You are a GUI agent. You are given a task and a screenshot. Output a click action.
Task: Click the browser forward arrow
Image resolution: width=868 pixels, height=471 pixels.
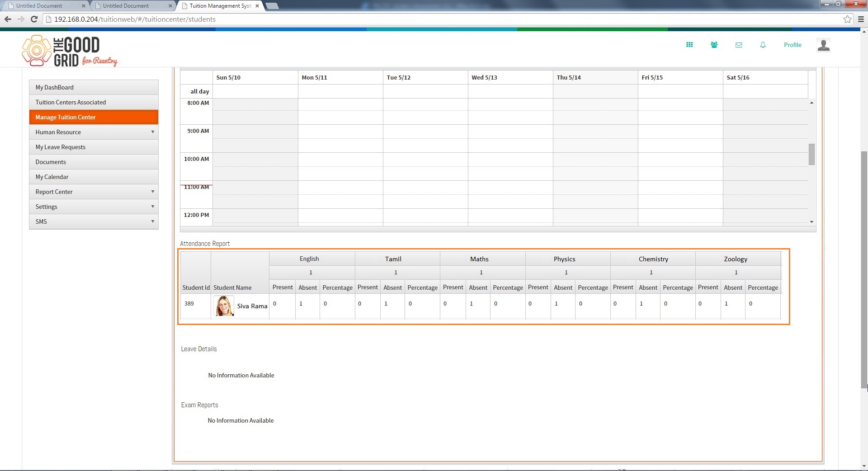coord(21,19)
